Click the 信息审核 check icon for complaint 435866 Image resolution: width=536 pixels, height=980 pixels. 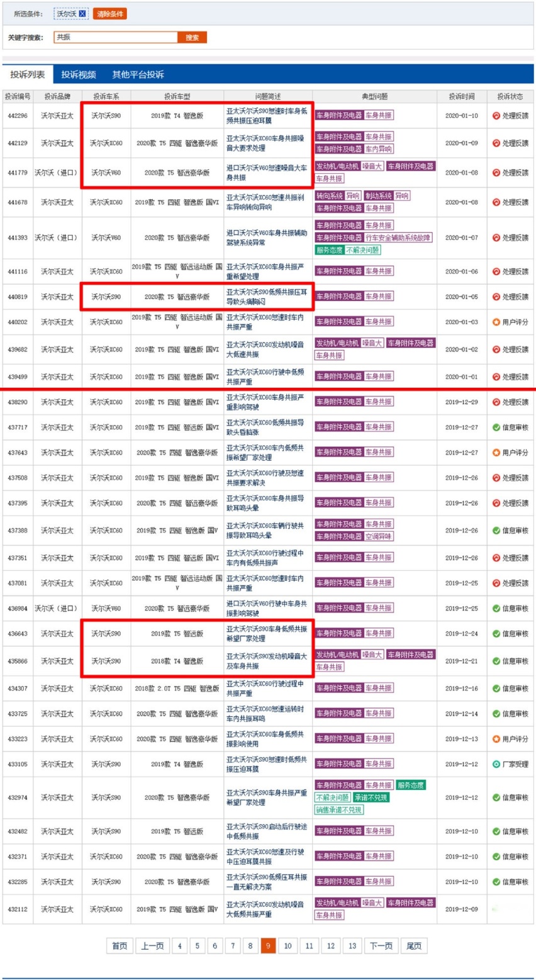[x=496, y=661]
